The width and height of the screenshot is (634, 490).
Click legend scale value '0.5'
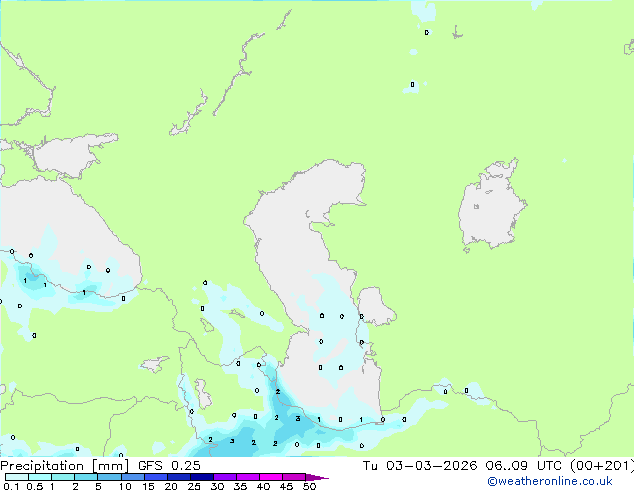pos(35,486)
